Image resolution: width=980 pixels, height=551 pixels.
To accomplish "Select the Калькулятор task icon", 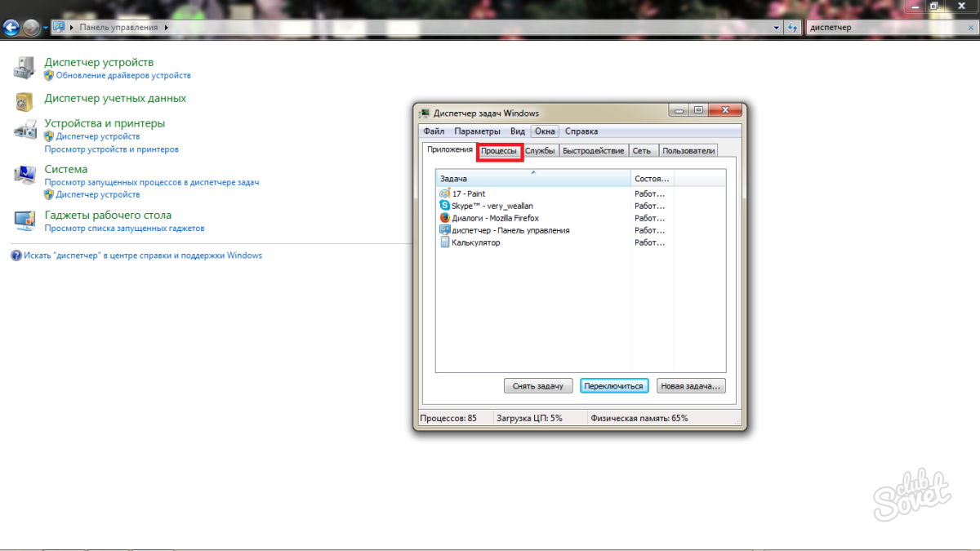I will click(x=445, y=242).
